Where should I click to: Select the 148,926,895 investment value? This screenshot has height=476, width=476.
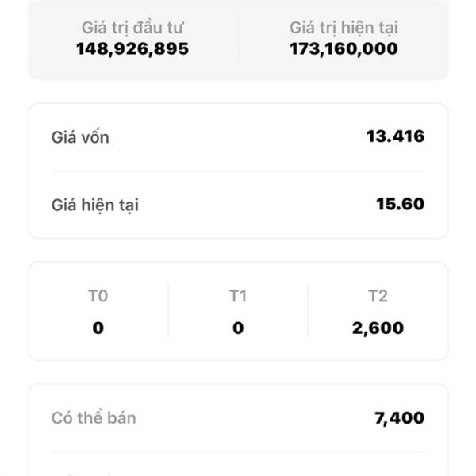click(x=132, y=48)
